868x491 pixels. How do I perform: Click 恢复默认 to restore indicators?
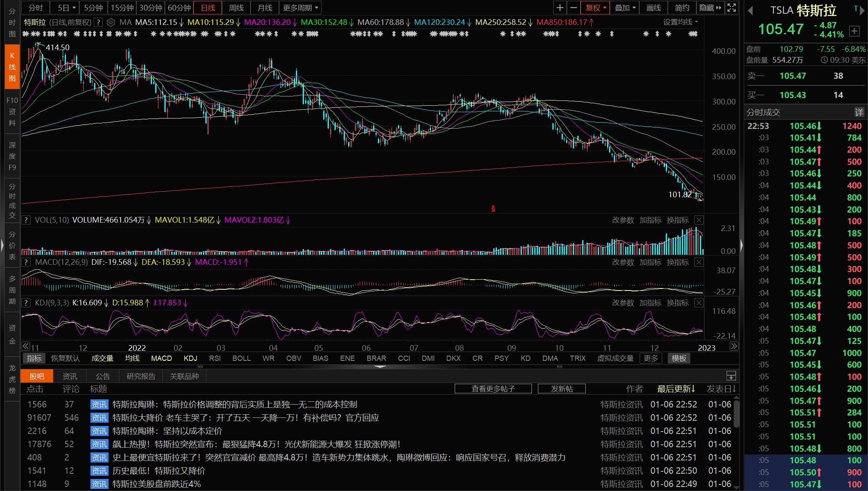point(66,358)
